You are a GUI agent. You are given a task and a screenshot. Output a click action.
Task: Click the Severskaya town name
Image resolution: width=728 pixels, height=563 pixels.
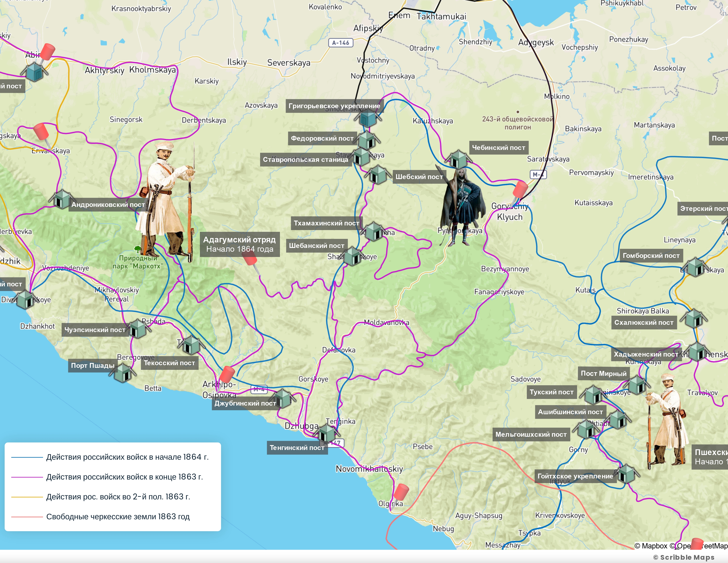click(289, 63)
